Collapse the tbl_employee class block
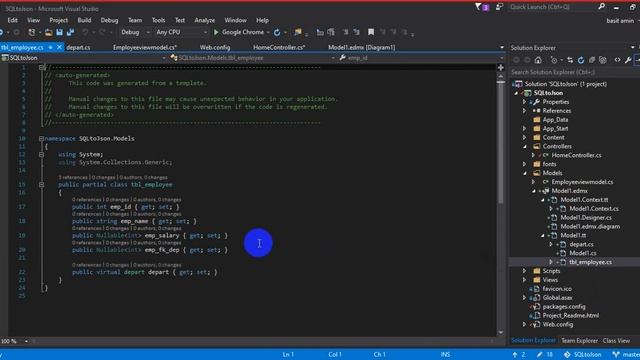Screen dimensions: 640x360 coord(41,184)
